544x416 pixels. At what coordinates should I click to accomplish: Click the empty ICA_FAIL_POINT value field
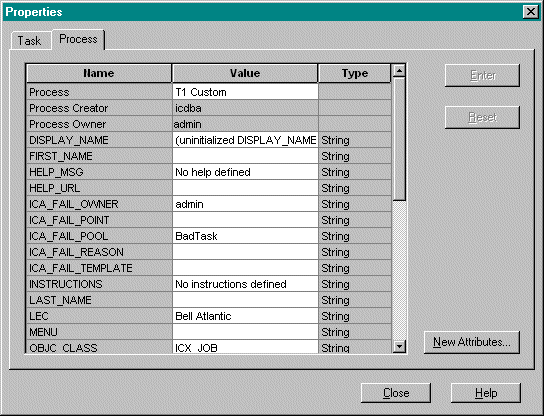[245, 220]
